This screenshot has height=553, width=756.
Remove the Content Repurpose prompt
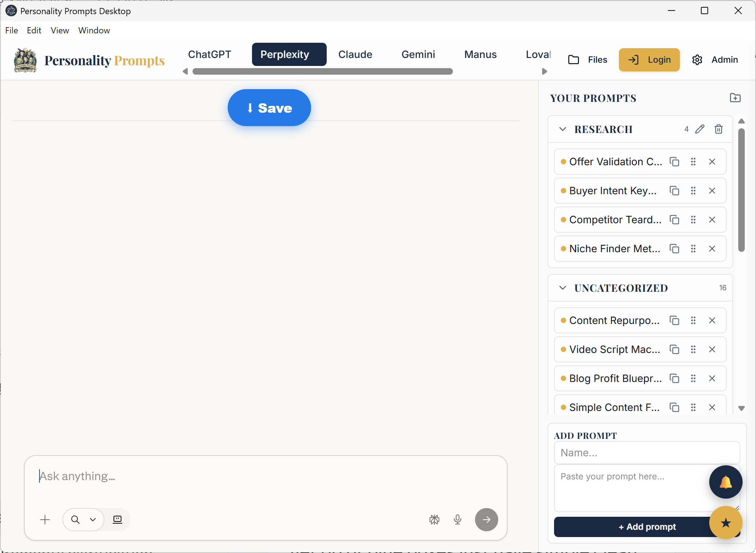[712, 320]
